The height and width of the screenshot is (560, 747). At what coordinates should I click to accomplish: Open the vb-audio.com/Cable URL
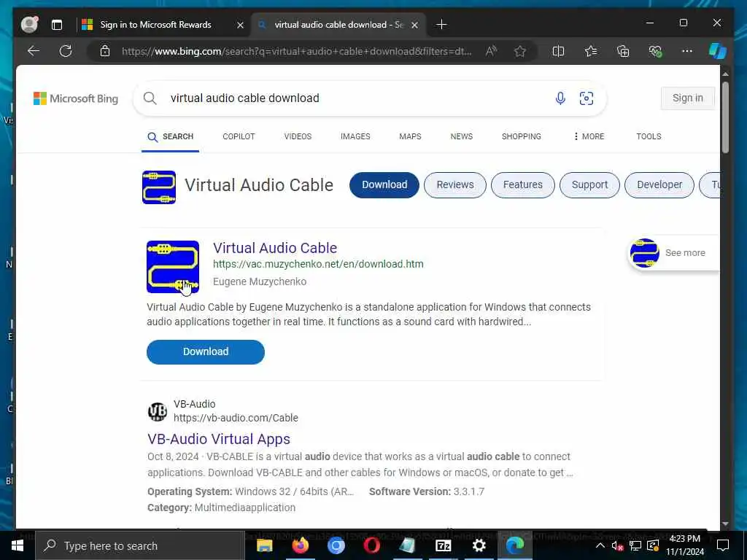click(236, 418)
